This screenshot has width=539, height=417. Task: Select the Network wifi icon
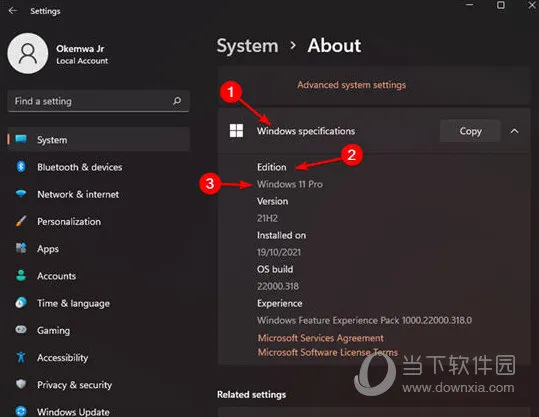[x=21, y=194]
